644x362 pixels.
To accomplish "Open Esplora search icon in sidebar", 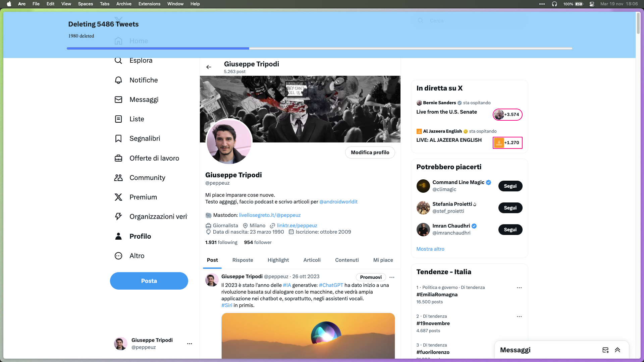I will click(x=118, y=61).
